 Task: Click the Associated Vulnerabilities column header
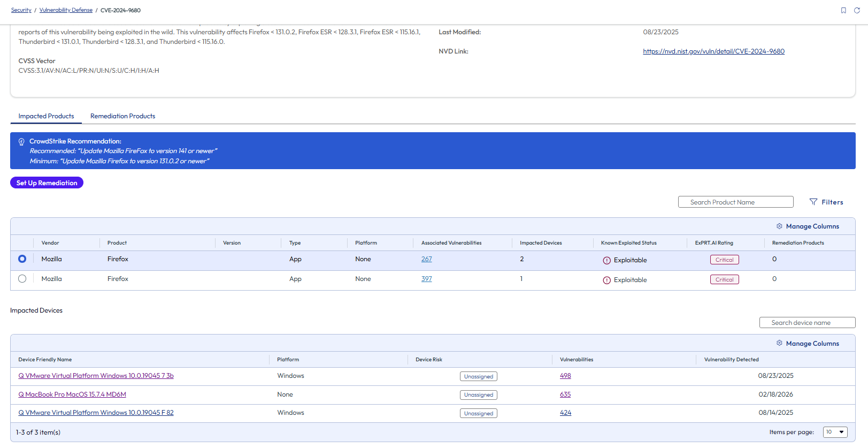[x=451, y=243]
